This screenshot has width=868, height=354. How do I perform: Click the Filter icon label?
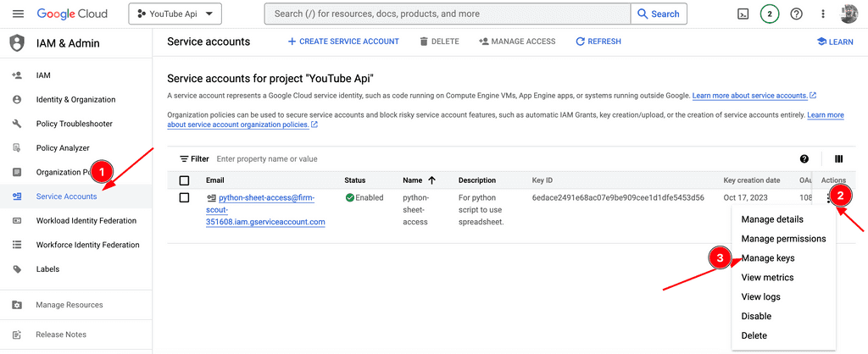pos(194,158)
